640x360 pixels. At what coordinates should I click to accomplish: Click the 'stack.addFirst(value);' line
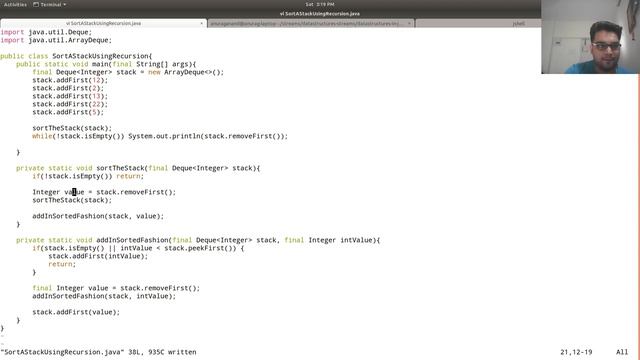click(76, 312)
